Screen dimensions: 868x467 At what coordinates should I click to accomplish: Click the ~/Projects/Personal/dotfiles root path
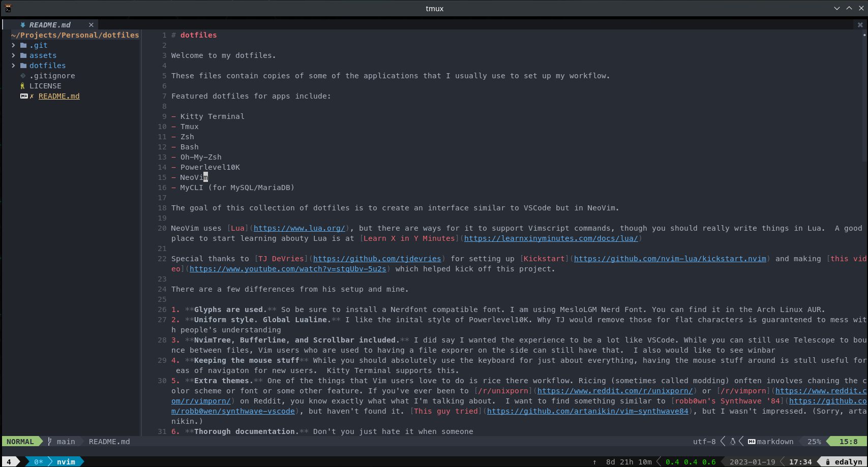click(75, 35)
